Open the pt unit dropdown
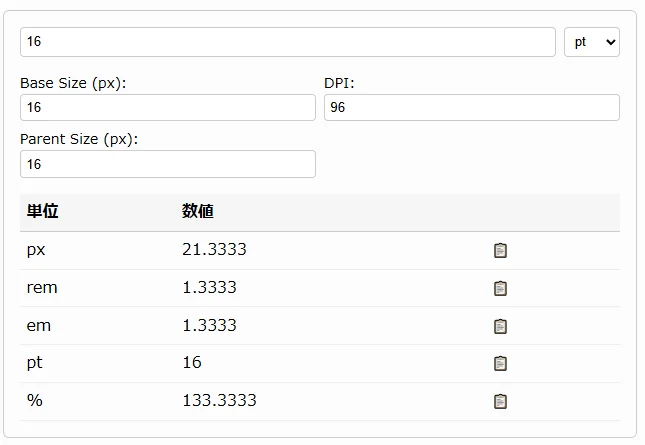This screenshot has height=445, width=645. pos(592,42)
